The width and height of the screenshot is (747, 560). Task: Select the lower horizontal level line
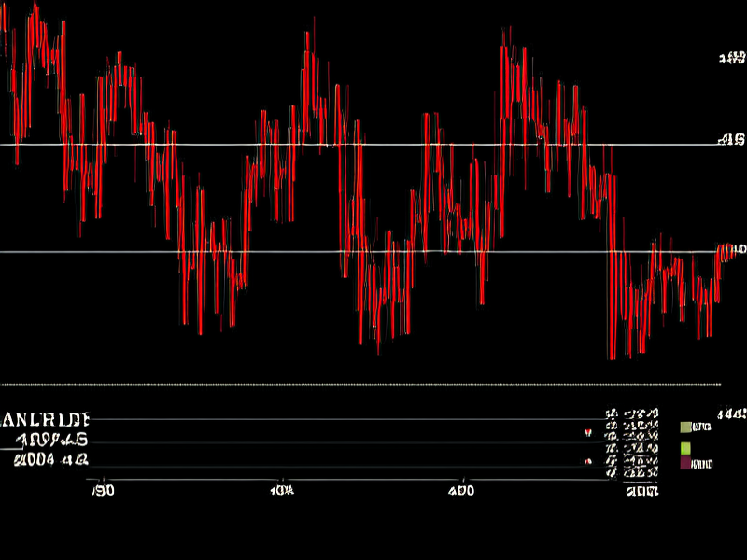tap(280, 252)
